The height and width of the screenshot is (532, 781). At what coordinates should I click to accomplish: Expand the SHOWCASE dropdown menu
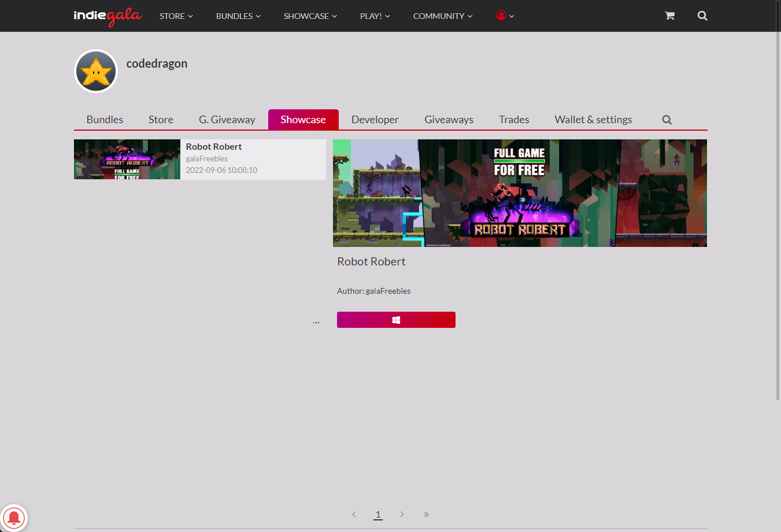[310, 16]
